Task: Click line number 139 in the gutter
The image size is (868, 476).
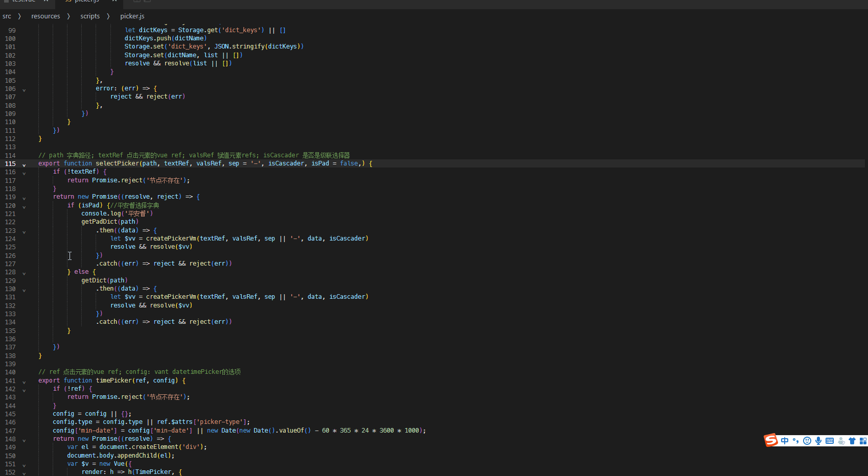Action: pos(10,364)
